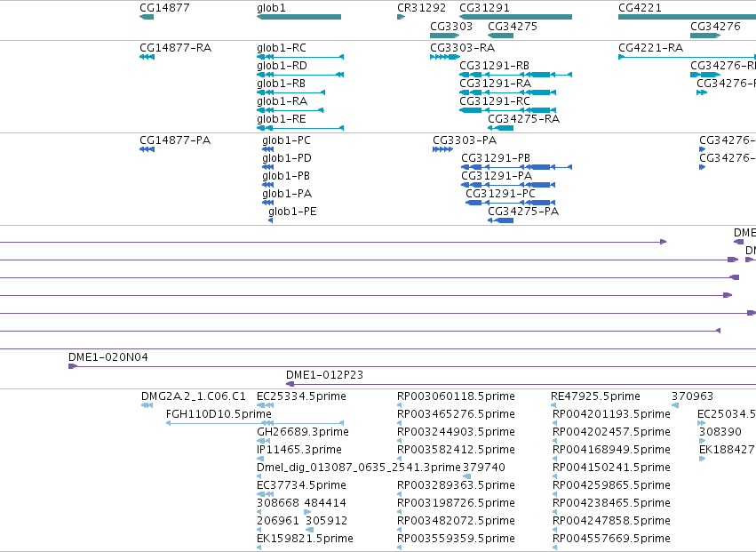Select transcript glob1-RA
The image size is (756, 552).
pos(282,101)
